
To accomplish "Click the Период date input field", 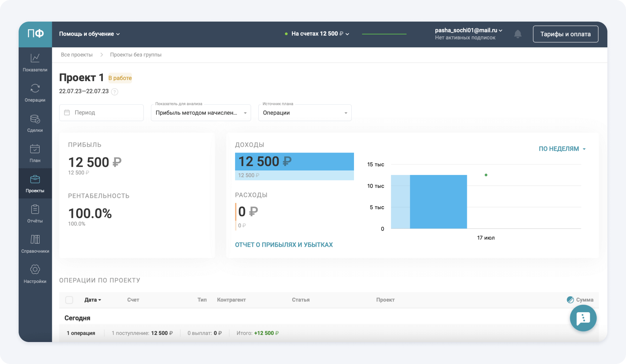I will 101,113.
